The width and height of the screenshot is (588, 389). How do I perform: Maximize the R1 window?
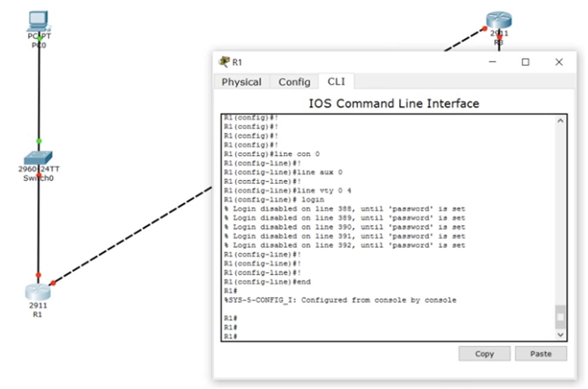pyautogui.click(x=525, y=62)
